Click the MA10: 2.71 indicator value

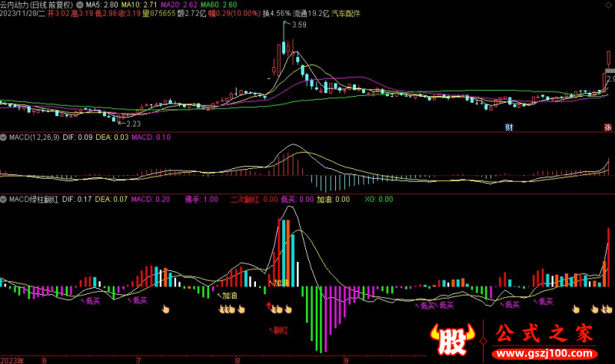[139, 5]
